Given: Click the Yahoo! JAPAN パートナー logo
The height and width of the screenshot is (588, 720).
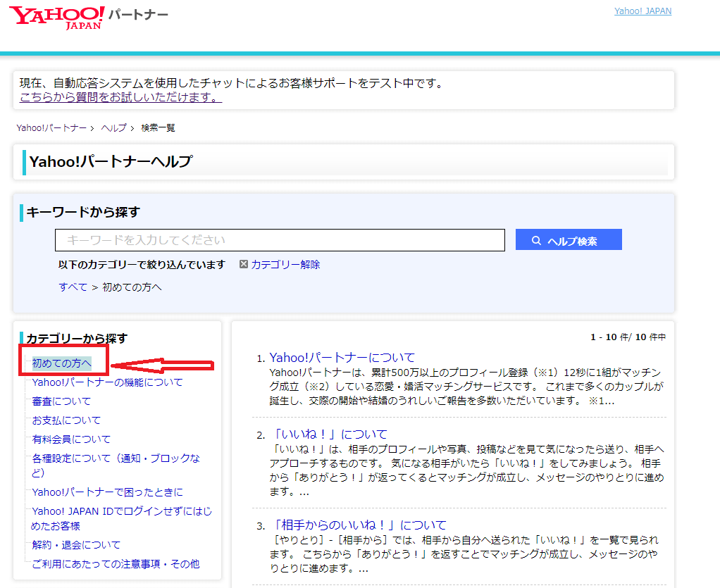Looking at the screenshot, I should click(88, 18).
